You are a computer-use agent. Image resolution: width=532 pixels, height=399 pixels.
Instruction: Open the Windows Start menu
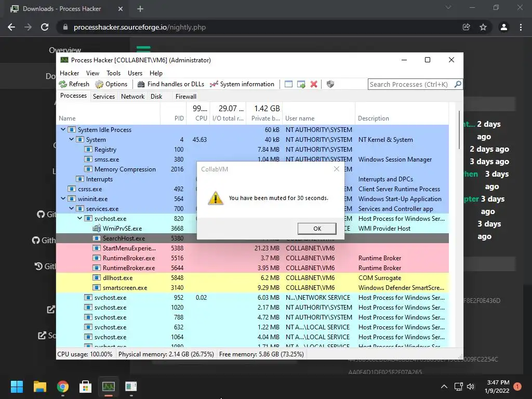(x=17, y=387)
